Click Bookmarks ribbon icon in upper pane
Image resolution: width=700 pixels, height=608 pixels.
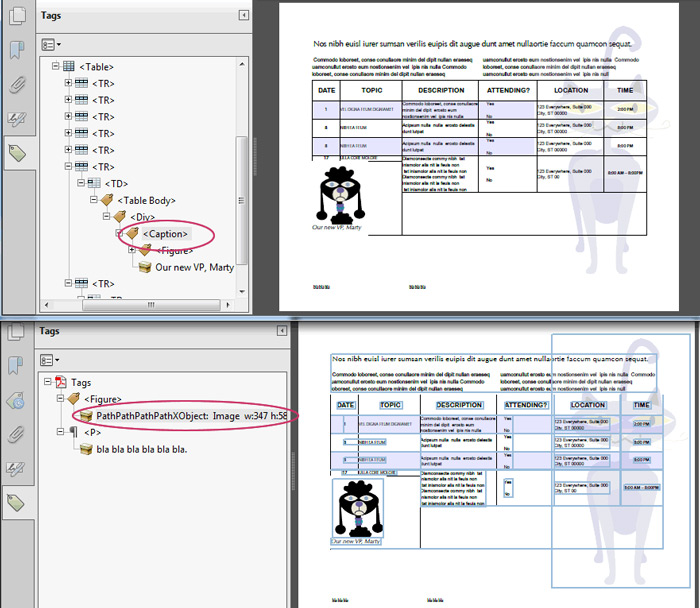(x=16, y=50)
